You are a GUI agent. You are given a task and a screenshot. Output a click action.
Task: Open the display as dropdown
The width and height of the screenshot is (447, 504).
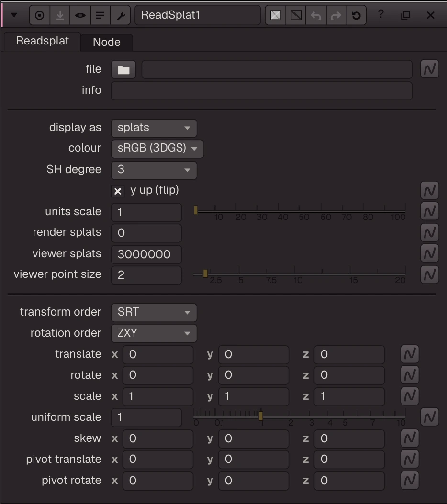coord(154,128)
